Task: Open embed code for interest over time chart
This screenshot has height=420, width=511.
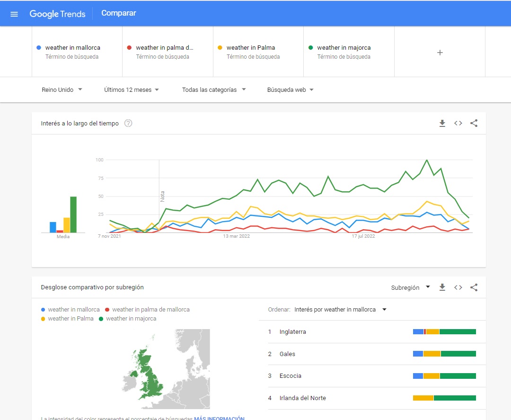Action: tap(458, 123)
